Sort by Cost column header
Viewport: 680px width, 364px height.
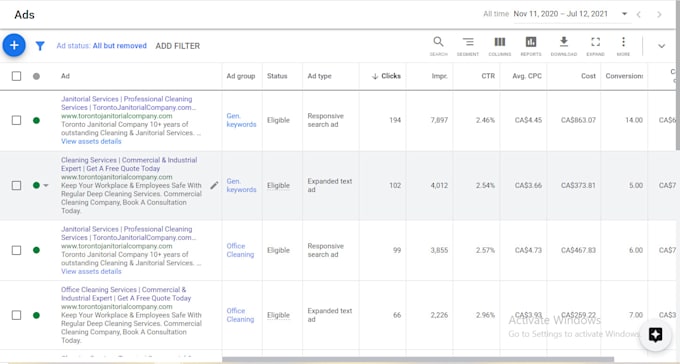tap(588, 76)
